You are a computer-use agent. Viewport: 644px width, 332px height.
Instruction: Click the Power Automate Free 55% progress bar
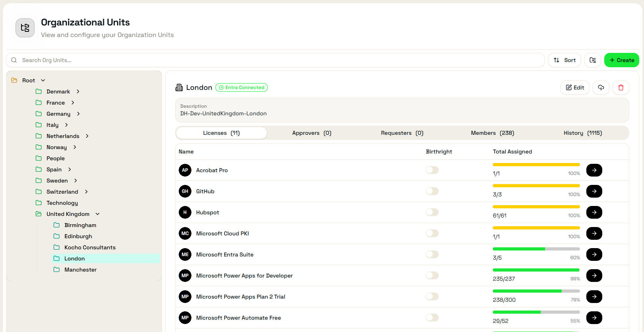(x=536, y=312)
